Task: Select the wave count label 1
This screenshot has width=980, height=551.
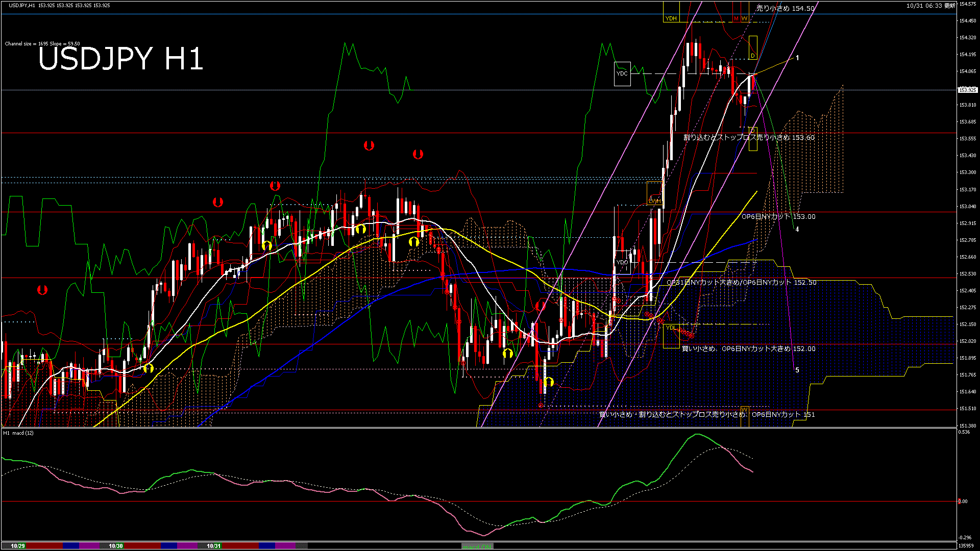Action: (x=797, y=58)
